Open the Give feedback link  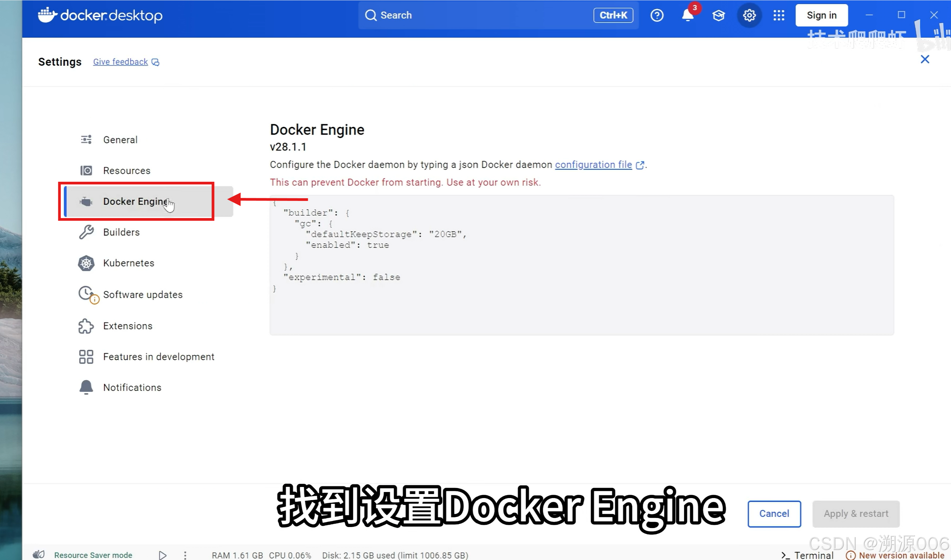tap(121, 62)
